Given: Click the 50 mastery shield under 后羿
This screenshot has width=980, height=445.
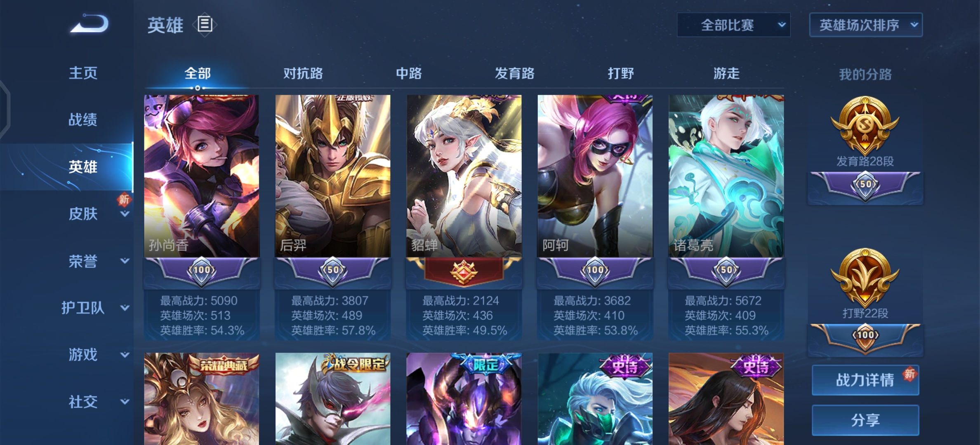Looking at the screenshot, I should pos(333,270).
